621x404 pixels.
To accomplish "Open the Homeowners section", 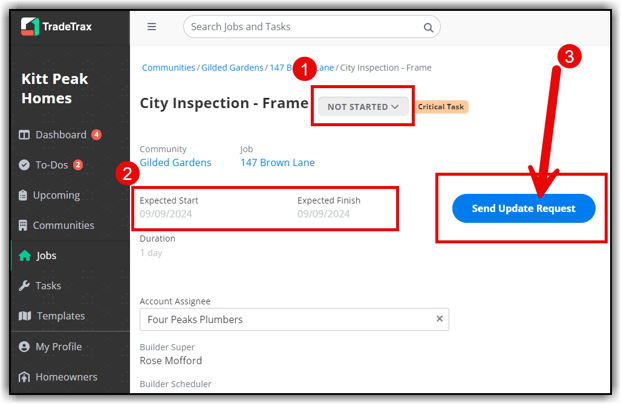I will 58,377.
